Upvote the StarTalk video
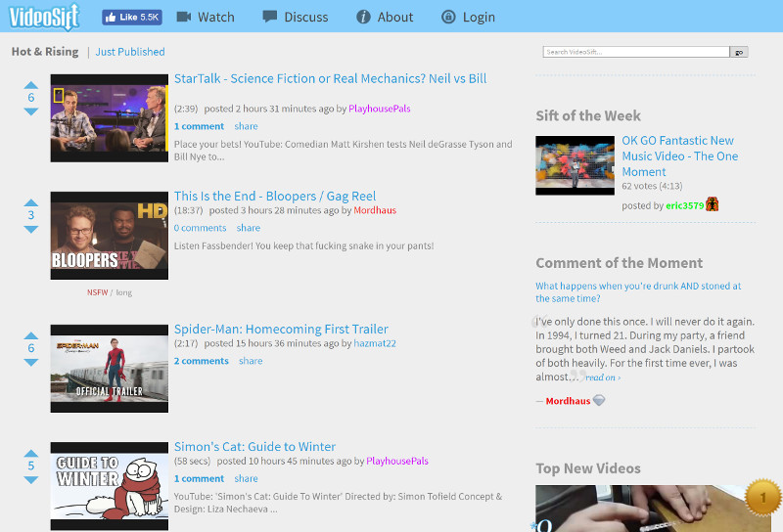783x532 pixels. click(x=31, y=85)
